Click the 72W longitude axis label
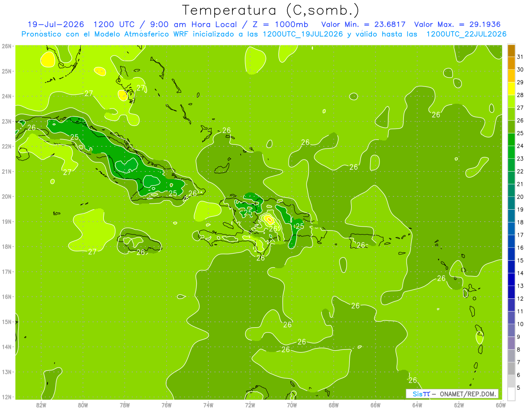 tap(250, 405)
